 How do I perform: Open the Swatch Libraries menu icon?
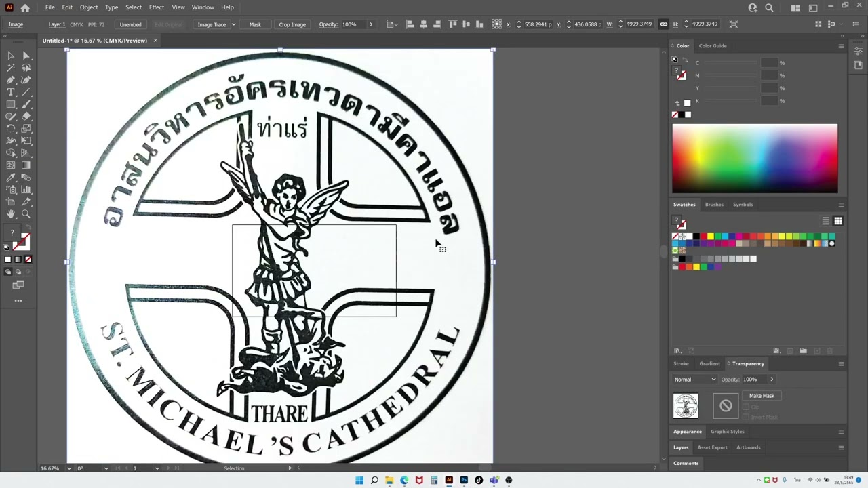click(677, 351)
